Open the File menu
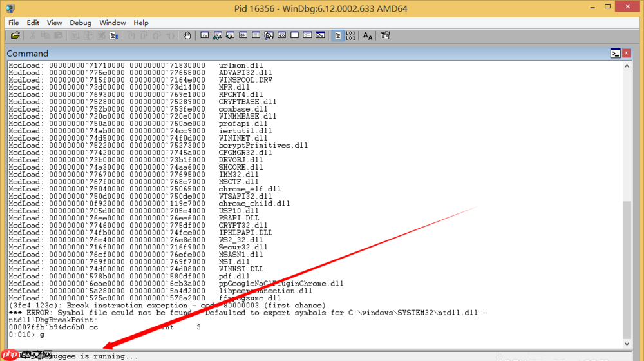Image resolution: width=644 pixels, height=361 pixels. pos(14,23)
